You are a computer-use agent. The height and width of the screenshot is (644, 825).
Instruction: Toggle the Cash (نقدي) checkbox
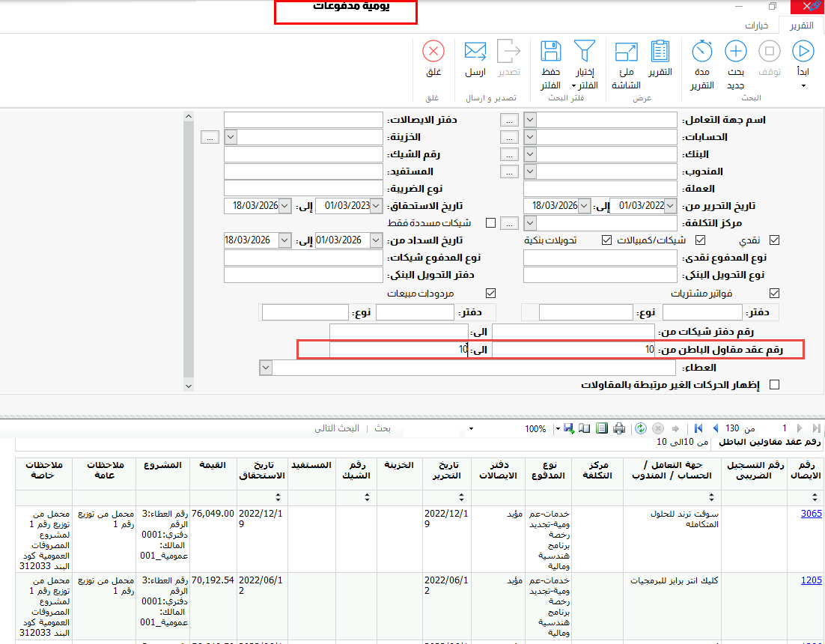coord(775,240)
